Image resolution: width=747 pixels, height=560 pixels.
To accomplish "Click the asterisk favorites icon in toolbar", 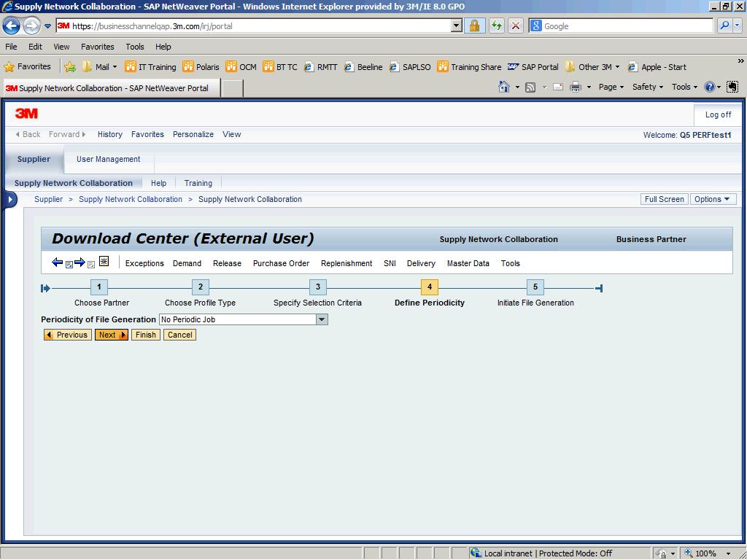I will [104, 261].
